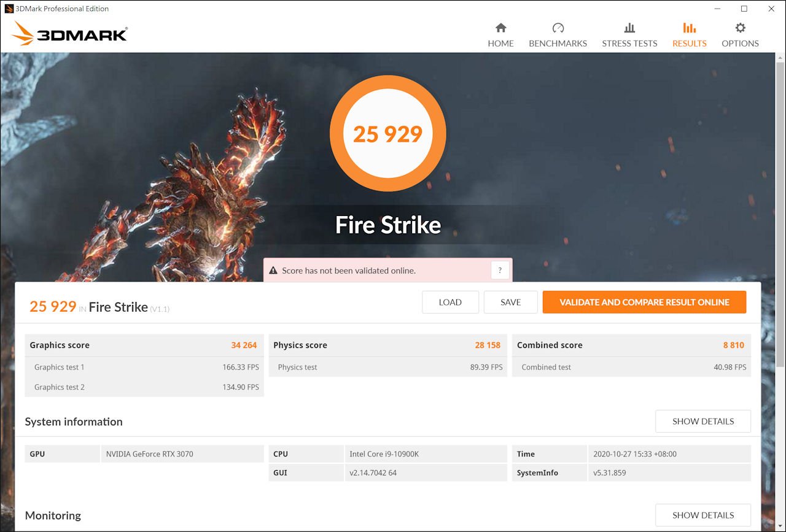The height and width of the screenshot is (532, 786).
Task: Close the 3DMark window
Action: (x=772, y=9)
